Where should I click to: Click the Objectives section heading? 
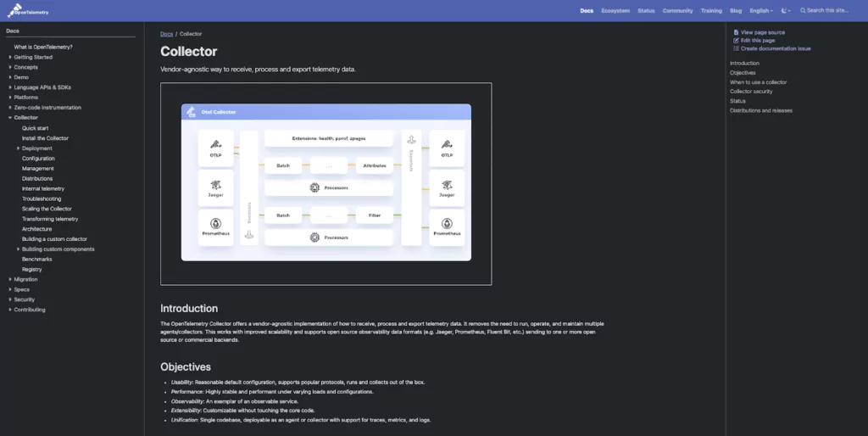(186, 366)
